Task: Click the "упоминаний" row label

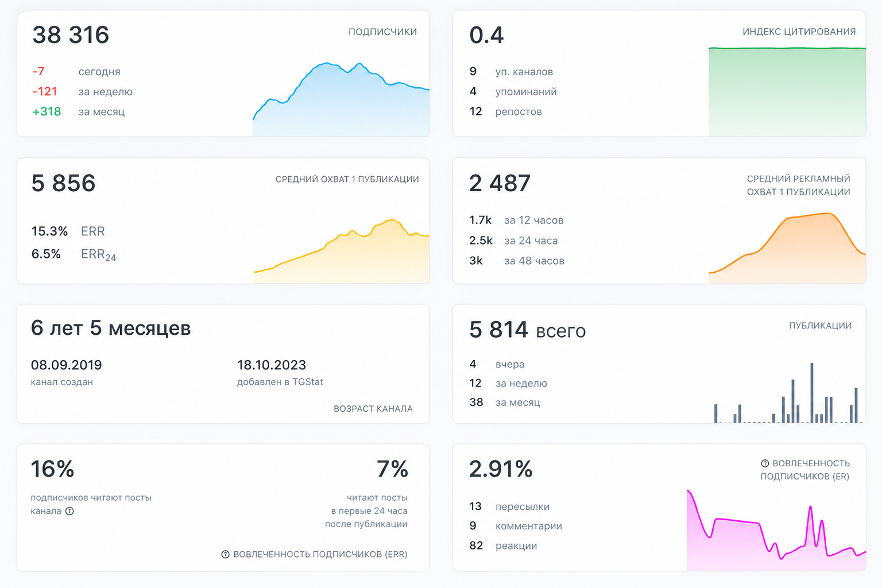Action: [x=526, y=92]
